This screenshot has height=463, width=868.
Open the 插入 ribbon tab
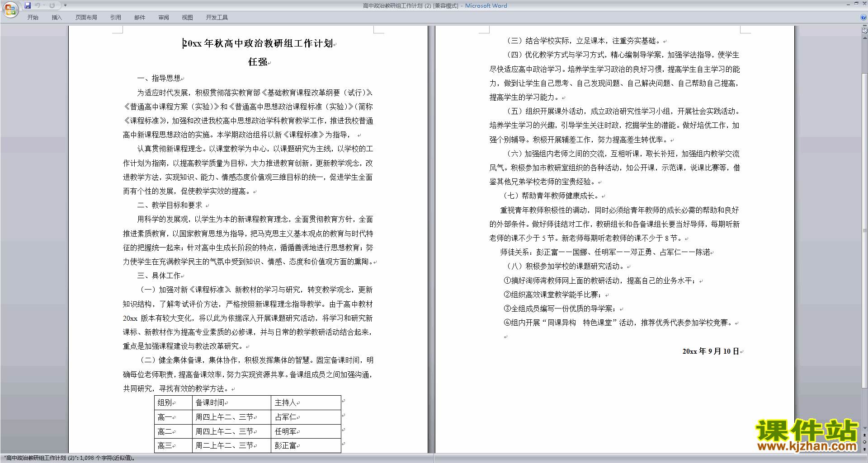[x=57, y=17]
